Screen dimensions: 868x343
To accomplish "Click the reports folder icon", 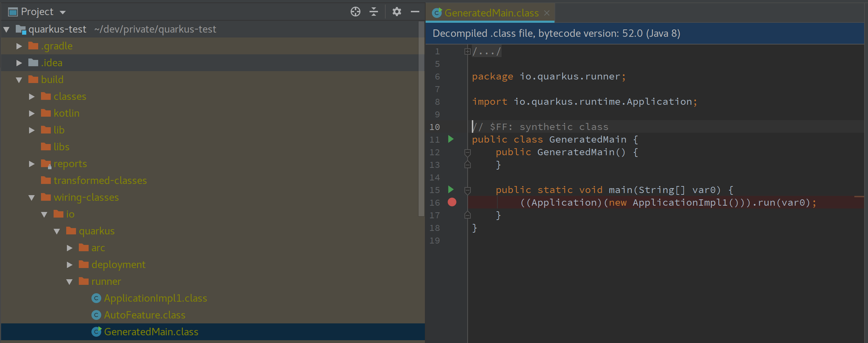I will pos(46,164).
